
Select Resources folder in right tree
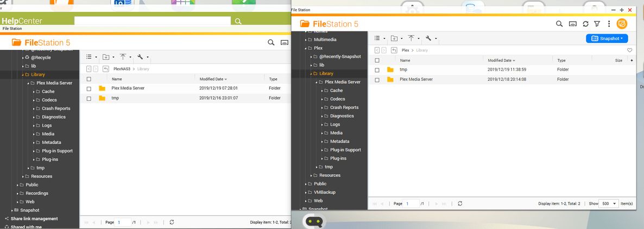(x=330, y=175)
